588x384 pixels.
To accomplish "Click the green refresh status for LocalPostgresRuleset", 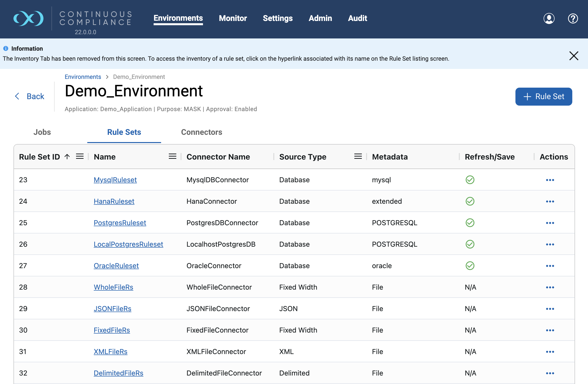I will point(470,244).
